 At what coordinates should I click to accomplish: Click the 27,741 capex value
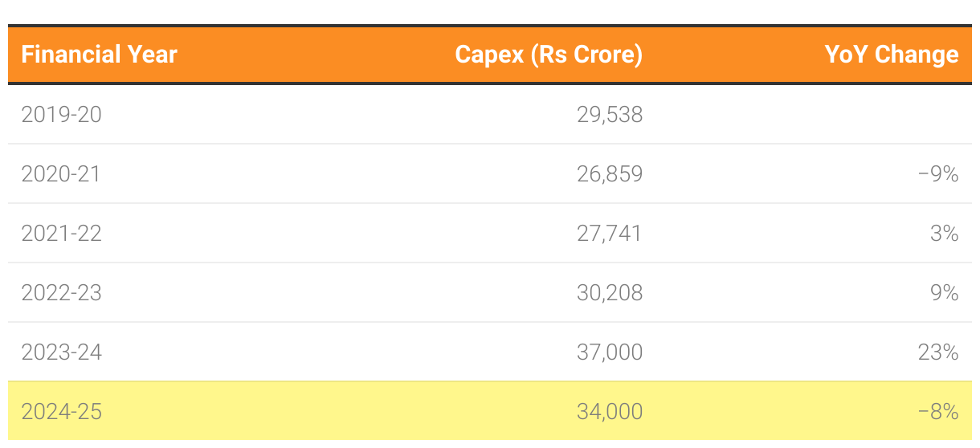[x=610, y=234]
